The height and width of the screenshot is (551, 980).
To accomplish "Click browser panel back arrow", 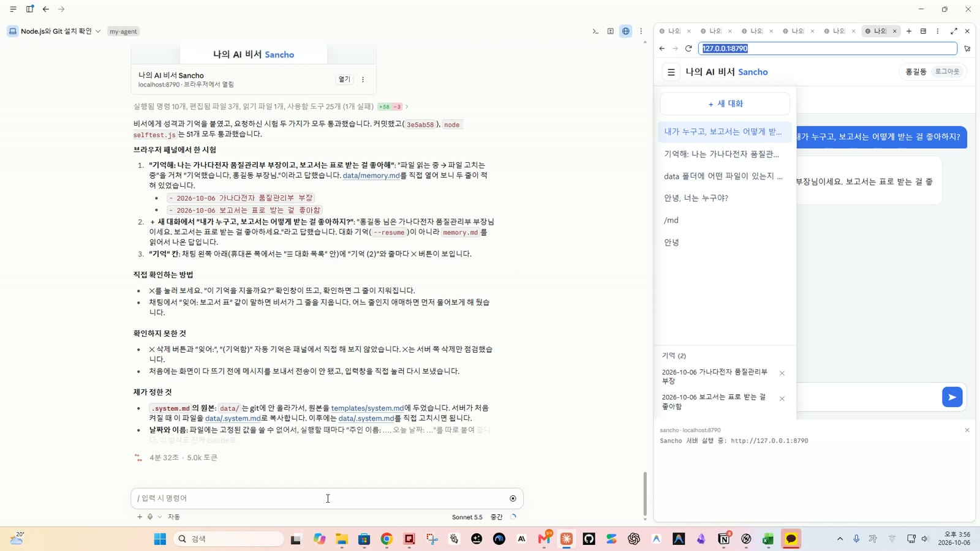I will click(662, 48).
